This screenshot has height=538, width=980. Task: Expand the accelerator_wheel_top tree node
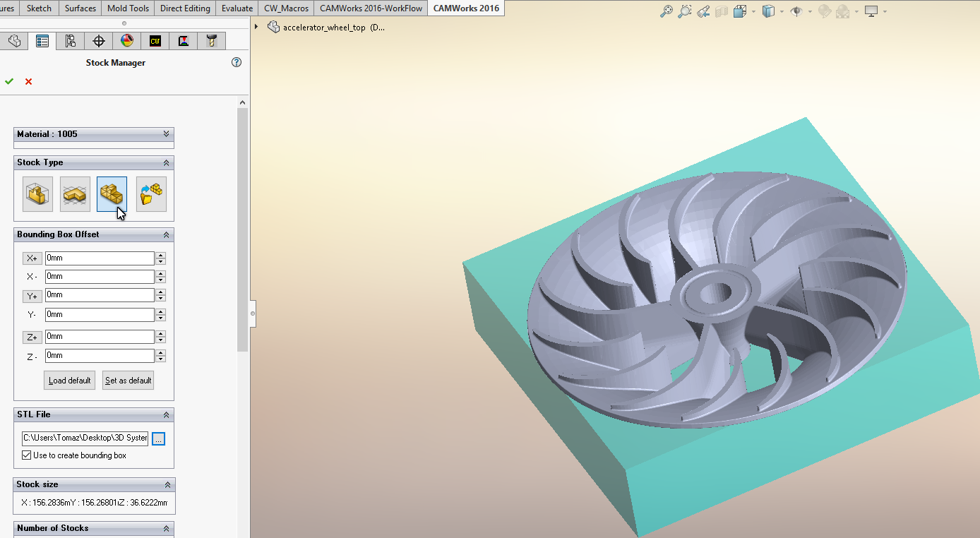tap(256, 28)
